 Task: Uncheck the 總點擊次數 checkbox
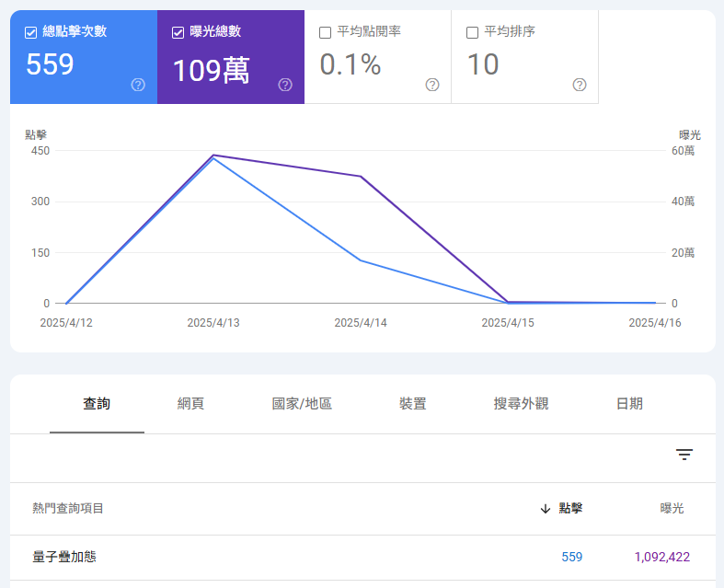pos(31,32)
